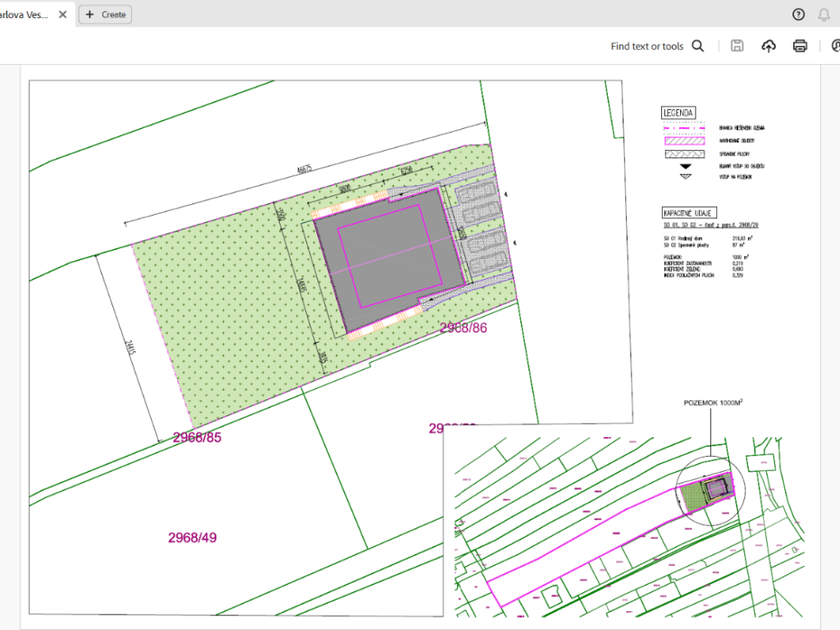Click the partially visible icon right of Print

tap(833, 46)
